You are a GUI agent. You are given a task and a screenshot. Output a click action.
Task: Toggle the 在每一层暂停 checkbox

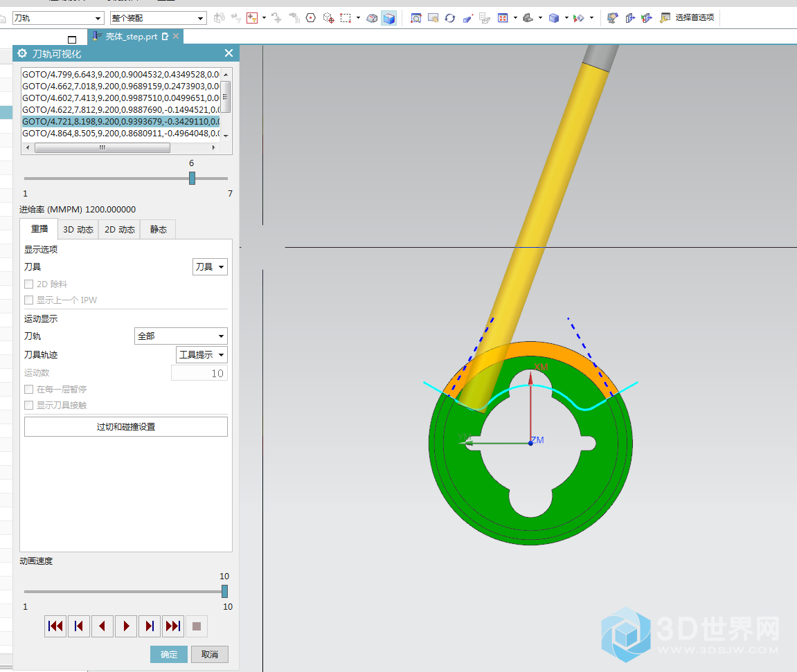pos(29,390)
